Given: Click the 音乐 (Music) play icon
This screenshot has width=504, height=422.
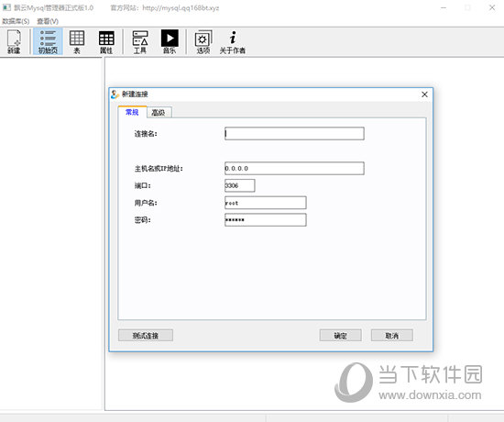Looking at the screenshot, I should pyautogui.click(x=170, y=41).
